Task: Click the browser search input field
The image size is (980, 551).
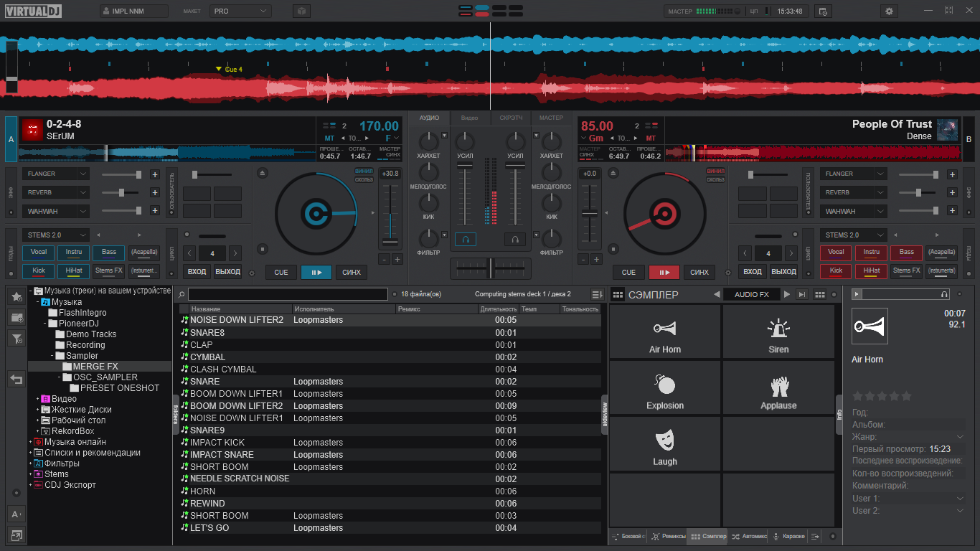Action: click(x=288, y=294)
